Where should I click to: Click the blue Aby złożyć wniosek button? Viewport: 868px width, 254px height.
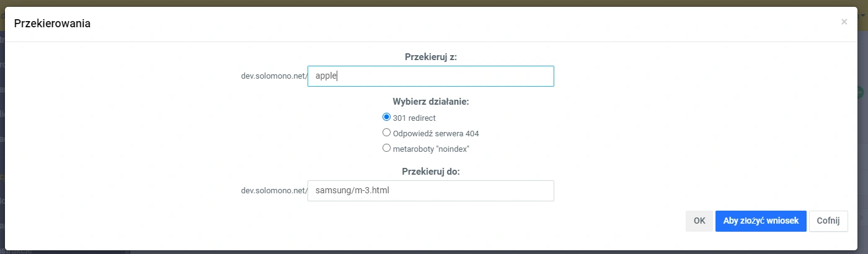[761, 221]
